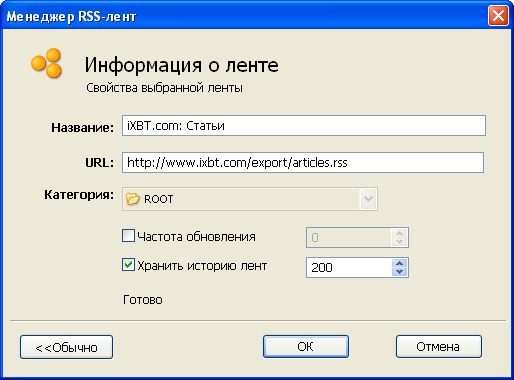
Task: Click the Категория: label
Action: [79, 195]
